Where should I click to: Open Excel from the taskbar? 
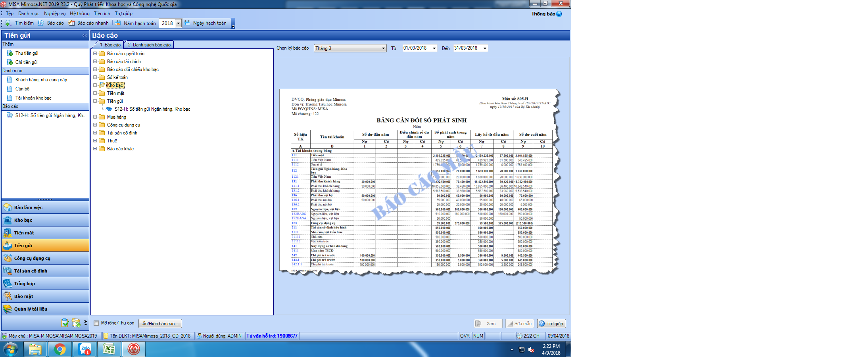109,349
